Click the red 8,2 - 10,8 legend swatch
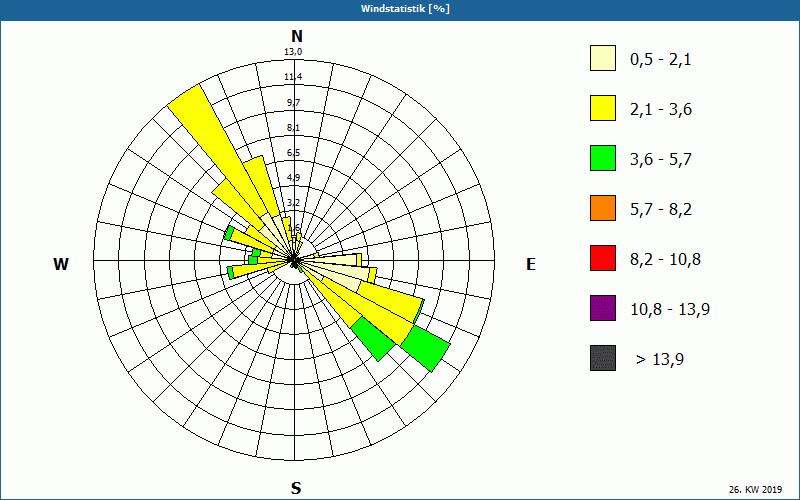Screen dimensions: 800x500 tap(603, 258)
